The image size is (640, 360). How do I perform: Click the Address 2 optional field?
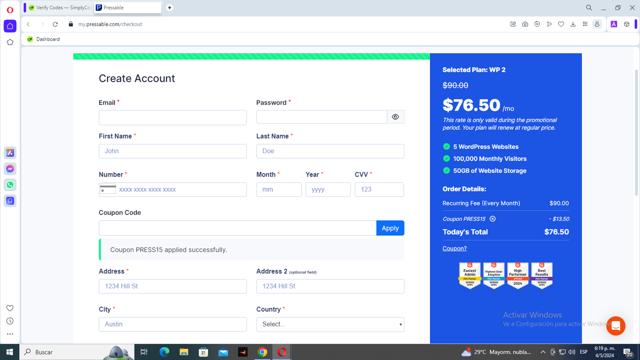tap(330, 286)
